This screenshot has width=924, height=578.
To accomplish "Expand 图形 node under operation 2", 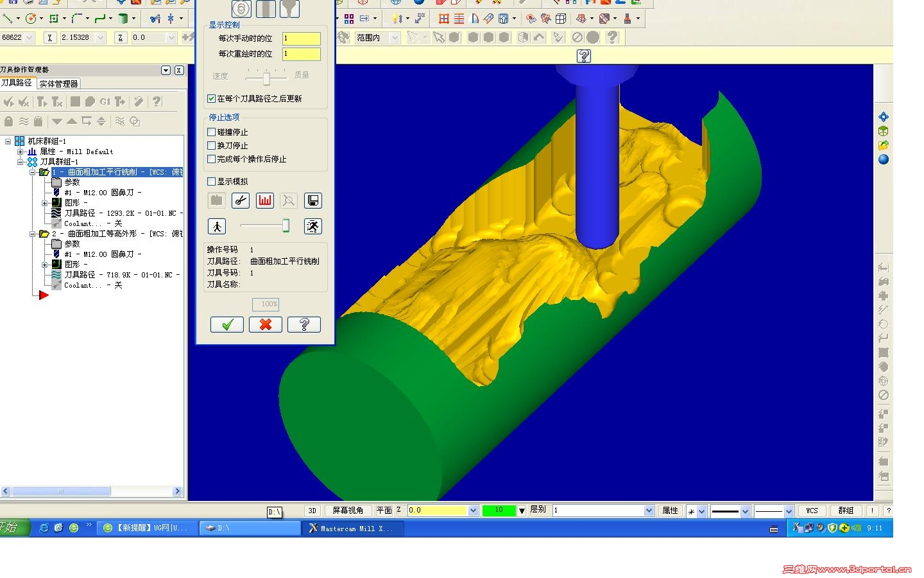I will [45, 265].
